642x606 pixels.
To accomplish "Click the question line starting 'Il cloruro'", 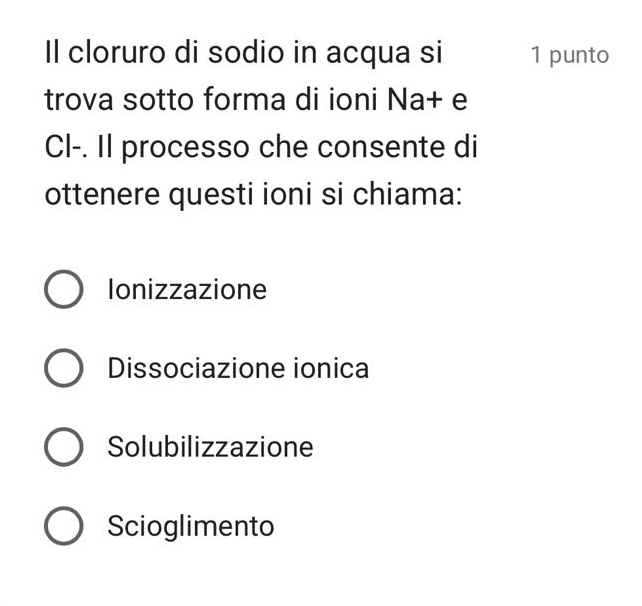I will tap(245, 53).
